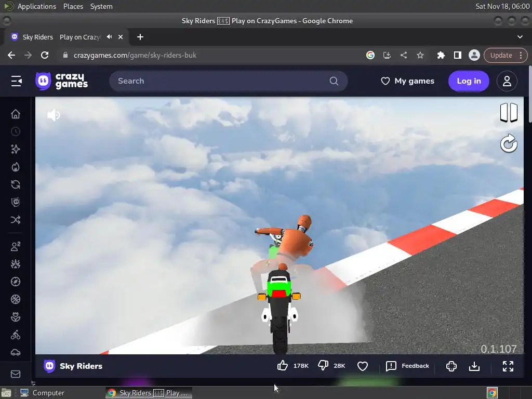Screen dimensions: 532x399
Task: Open Recently played clock icon in sidebar
Action: (x=16, y=131)
